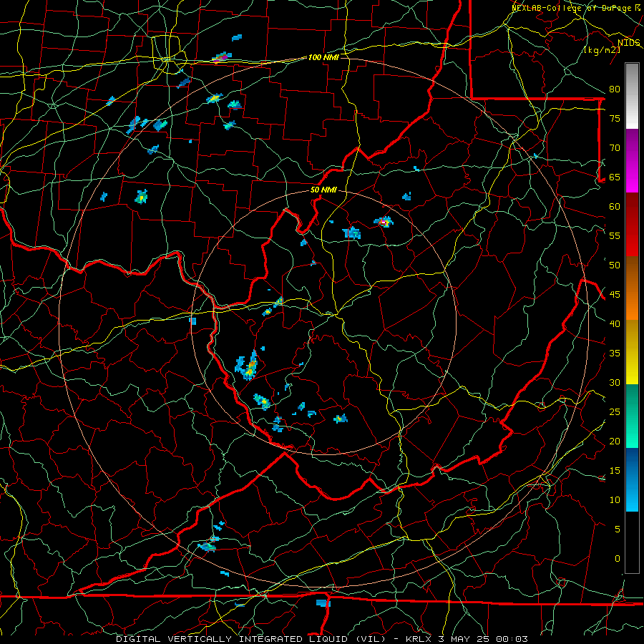Viewport: 644px width, 644px height.
Task: Select the "20" value on the VIL scale
Action: click(615, 441)
